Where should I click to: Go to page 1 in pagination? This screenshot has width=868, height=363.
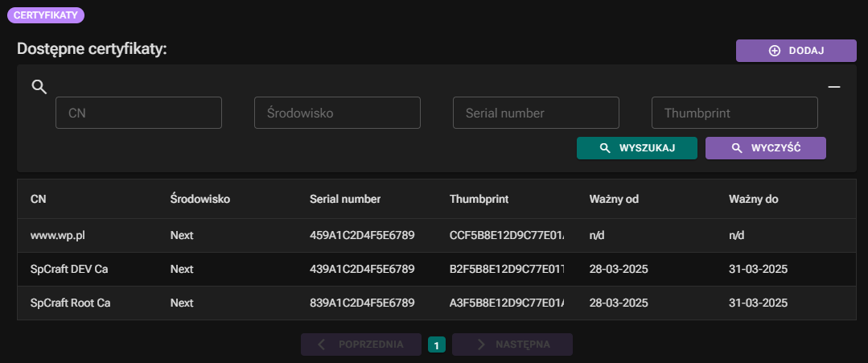point(436,345)
